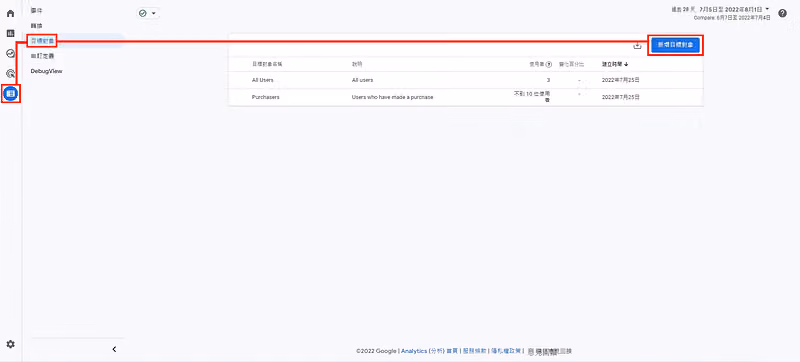Click 目標對象名稱 column header
The image size is (800, 362).
pos(267,65)
